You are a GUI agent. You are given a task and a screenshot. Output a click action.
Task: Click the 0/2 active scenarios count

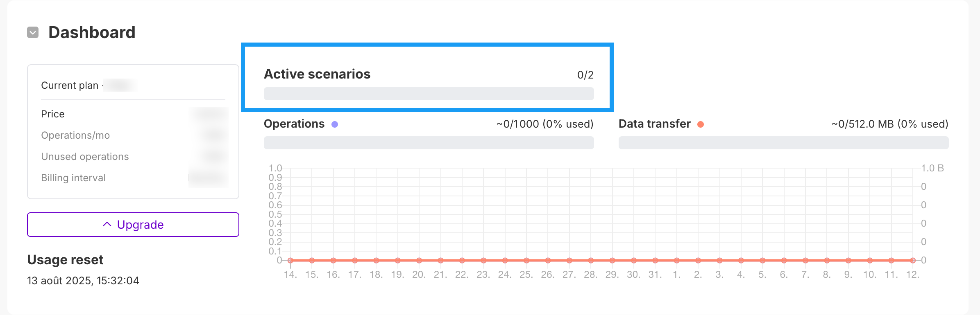(x=585, y=75)
